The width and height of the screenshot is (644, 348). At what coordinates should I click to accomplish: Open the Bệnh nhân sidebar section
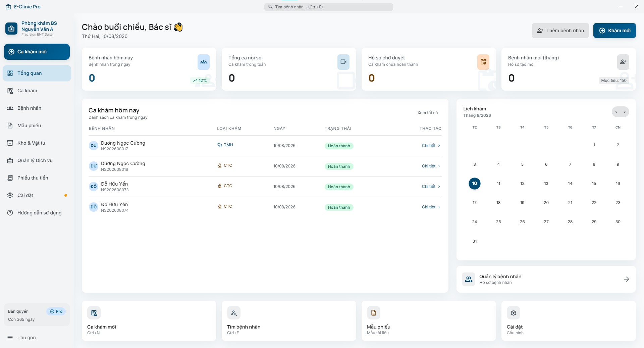pos(37,108)
